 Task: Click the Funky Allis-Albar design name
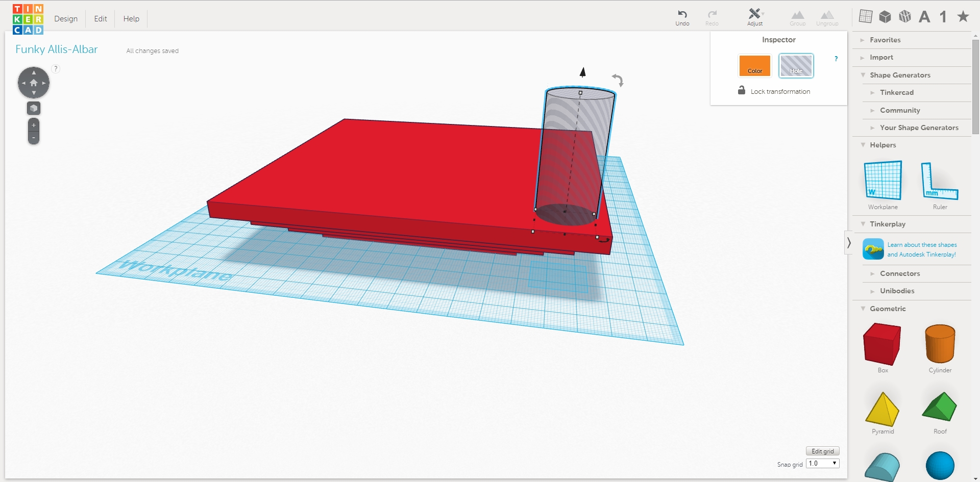pos(56,49)
